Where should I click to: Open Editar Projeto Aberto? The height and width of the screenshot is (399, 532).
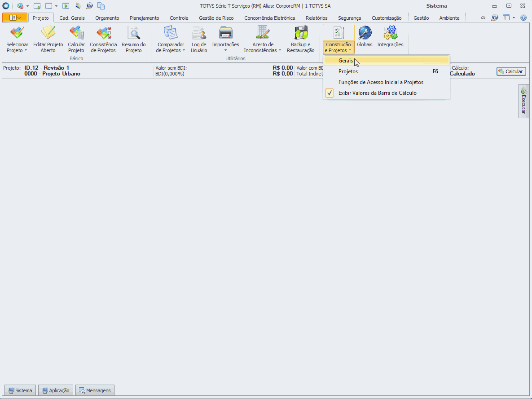[48, 40]
